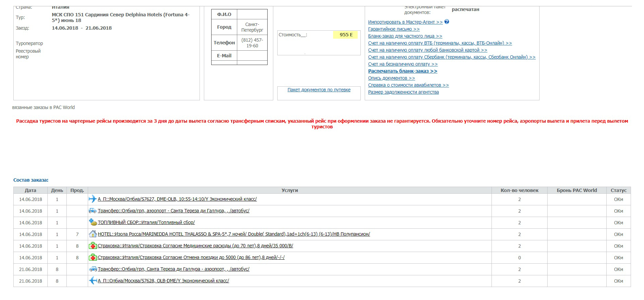
Task: Open the Импортировать в Мастер-Агент link
Action: tap(405, 22)
